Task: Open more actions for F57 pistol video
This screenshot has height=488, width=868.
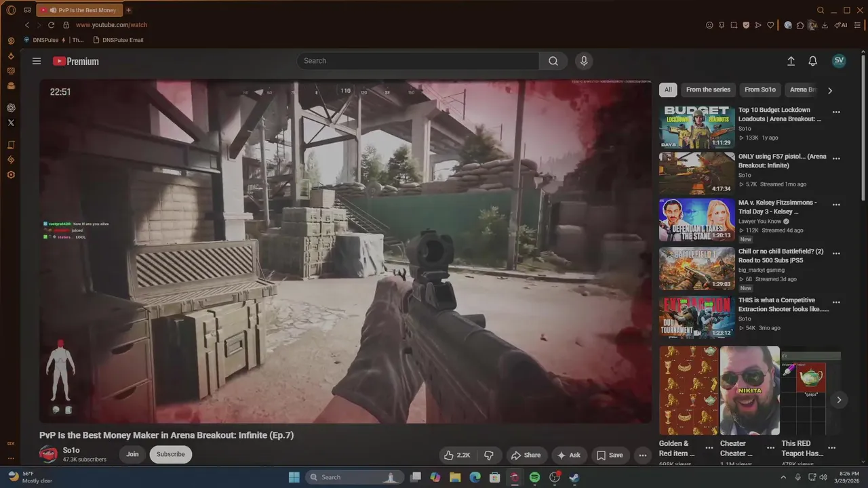Action: point(836,159)
